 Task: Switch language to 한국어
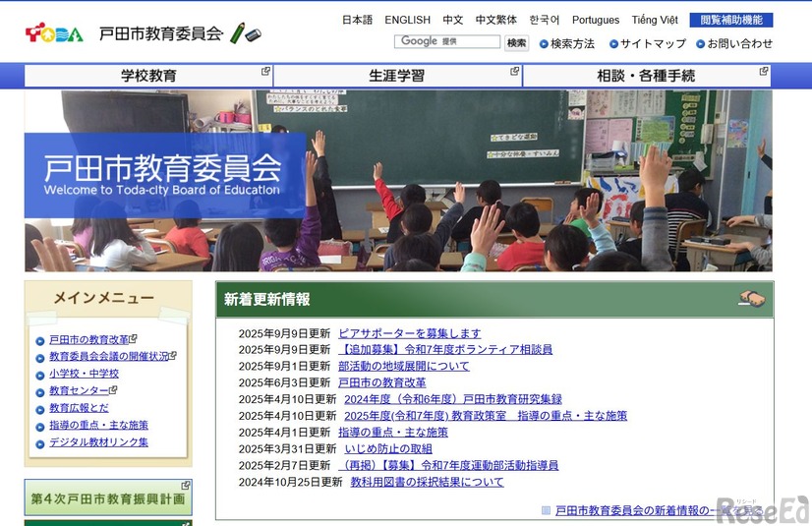click(x=545, y=21)
